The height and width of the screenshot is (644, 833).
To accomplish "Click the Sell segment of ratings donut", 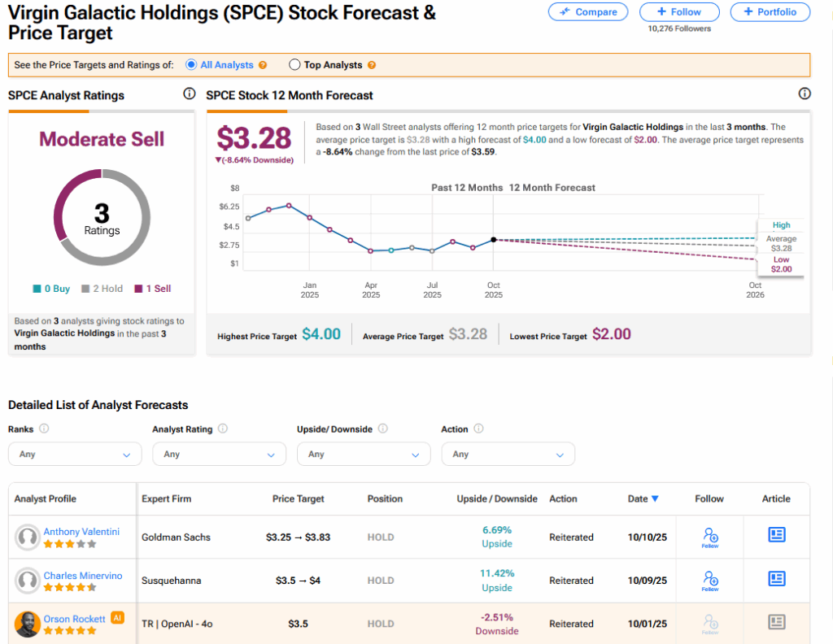I will 69,191.
